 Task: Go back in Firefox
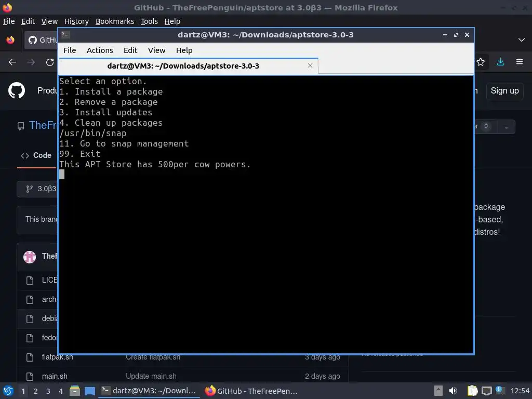click(12, 62)
